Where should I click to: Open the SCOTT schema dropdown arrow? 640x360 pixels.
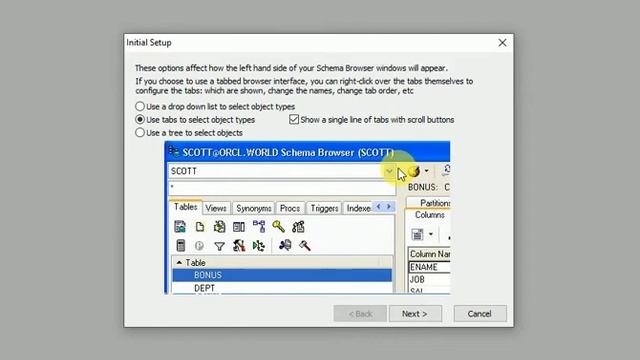click(389, 171)
